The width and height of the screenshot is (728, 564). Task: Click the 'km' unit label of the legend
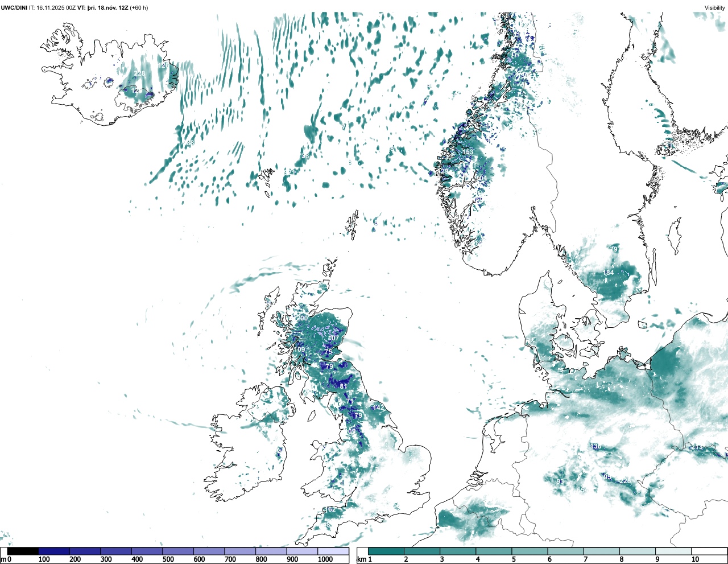361,559
